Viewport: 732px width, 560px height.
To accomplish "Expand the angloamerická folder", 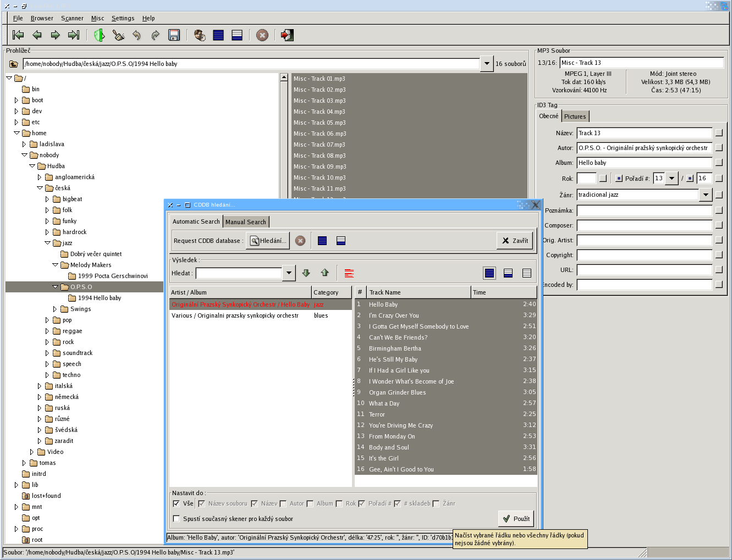I will pyautogui.click(x=40, y=177).
